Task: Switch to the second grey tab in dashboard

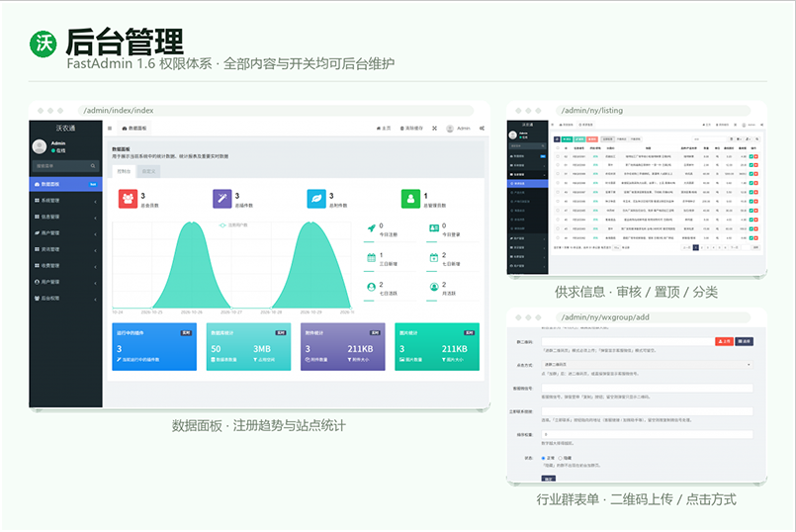Action: pos(148,172)
